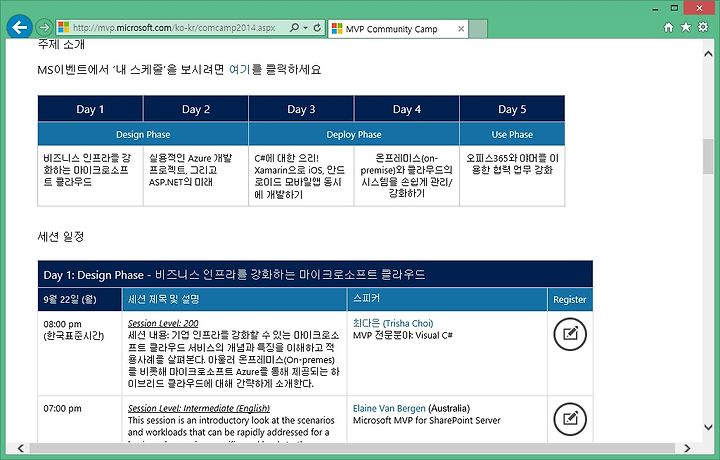The image size is (720, 460).
Task: Click Day 2 topic mentioning ASP.NET
Action: coord(196,175)
